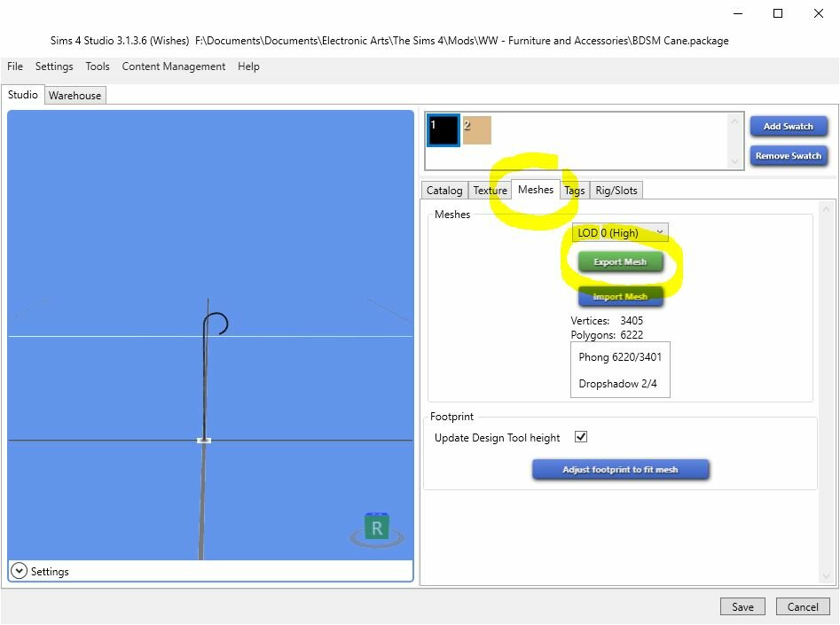This screenshot has height=625, width=840.
Task: Maximize the Sims 4 Studio window
Action: [x=778, y=13]
